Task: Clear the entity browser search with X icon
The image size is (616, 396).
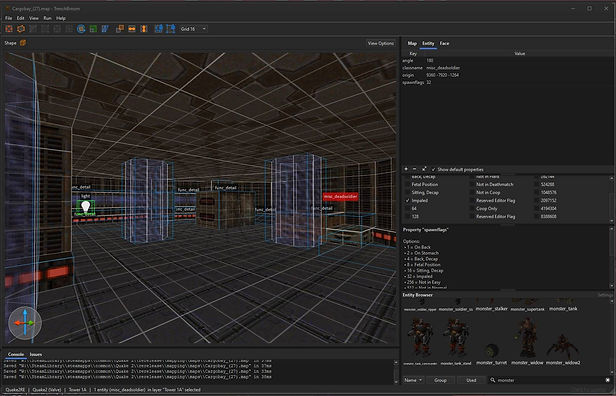Action: [608, 380]
